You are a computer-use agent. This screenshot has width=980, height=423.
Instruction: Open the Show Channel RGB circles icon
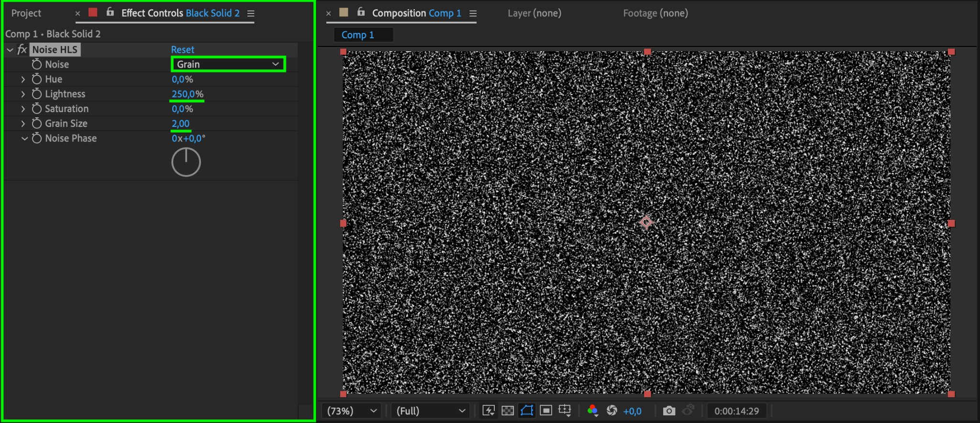592,410
